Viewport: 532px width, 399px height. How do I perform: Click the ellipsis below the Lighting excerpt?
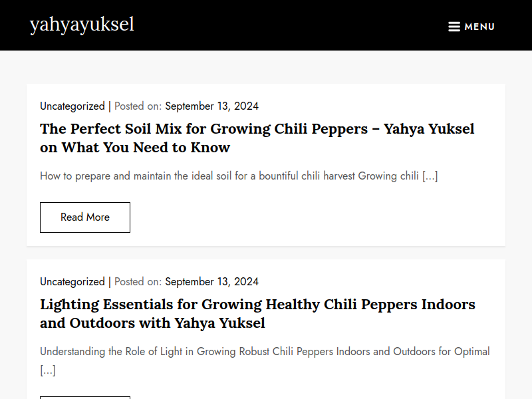pyautogui.click(x=48, y=370)
